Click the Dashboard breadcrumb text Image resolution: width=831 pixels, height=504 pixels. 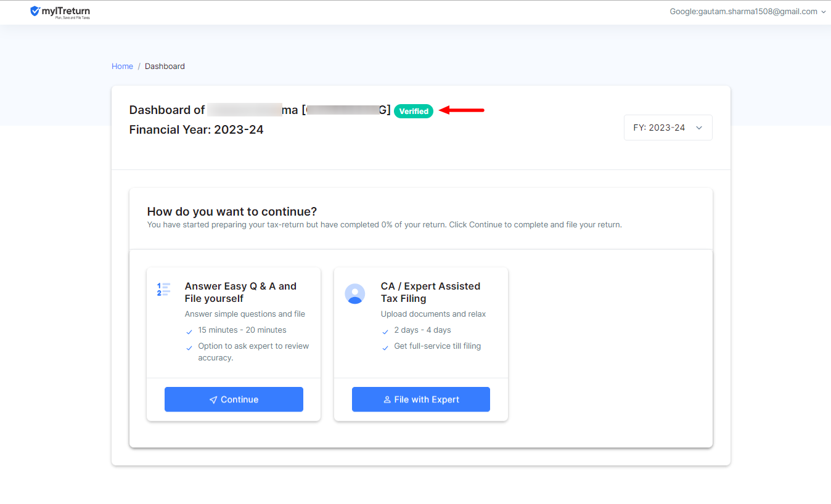coord(165,66)
